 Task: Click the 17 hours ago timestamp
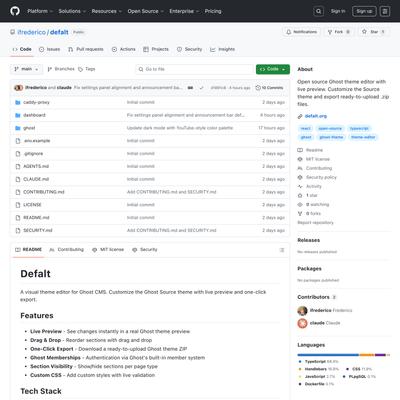click(x=271, y=128)
